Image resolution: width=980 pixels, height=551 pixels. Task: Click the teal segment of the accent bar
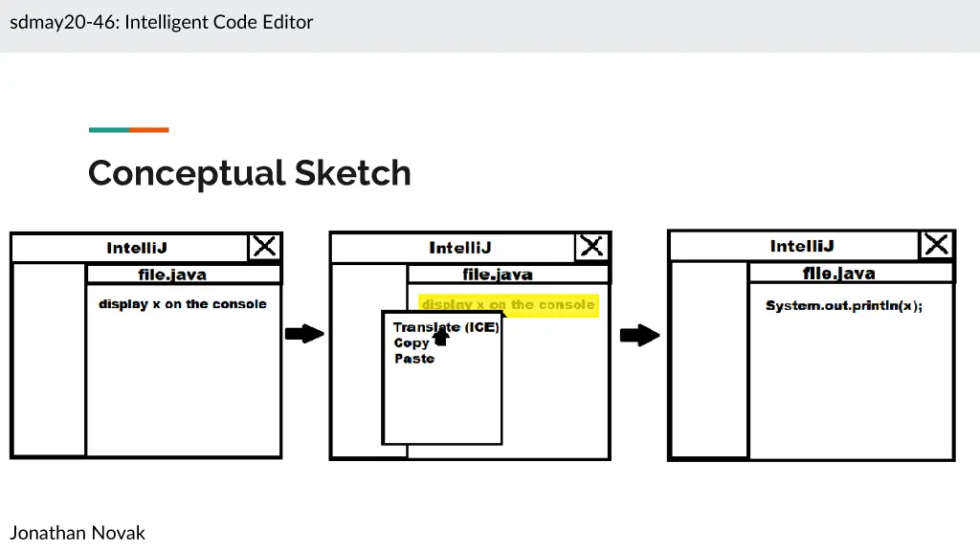(x=108, y=130)
